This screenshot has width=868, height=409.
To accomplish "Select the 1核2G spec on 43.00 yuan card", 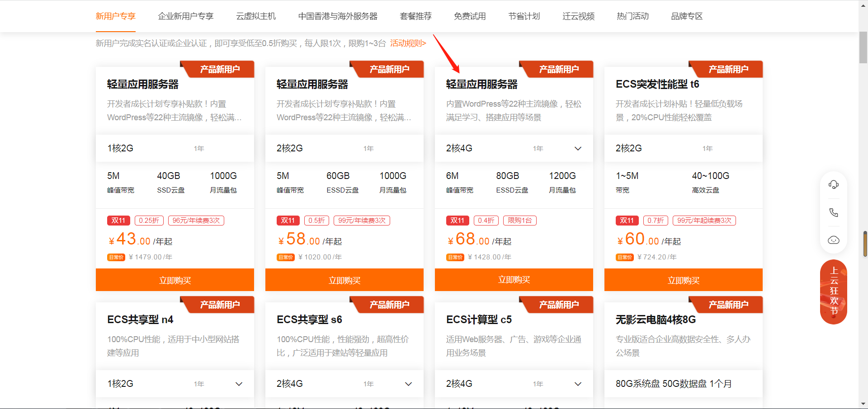I will [175, 148].
